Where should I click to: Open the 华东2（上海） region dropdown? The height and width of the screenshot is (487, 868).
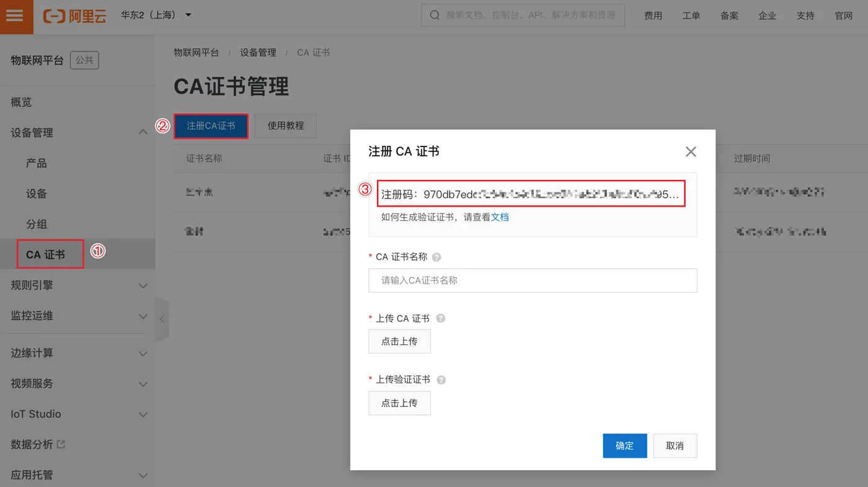pyautogui.click(x=156, y=15)
